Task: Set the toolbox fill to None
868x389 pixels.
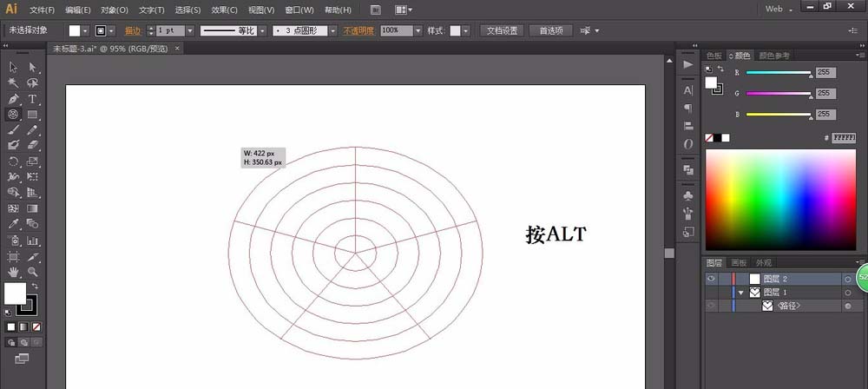Action: pyautogui.click(x=36, y=327)
